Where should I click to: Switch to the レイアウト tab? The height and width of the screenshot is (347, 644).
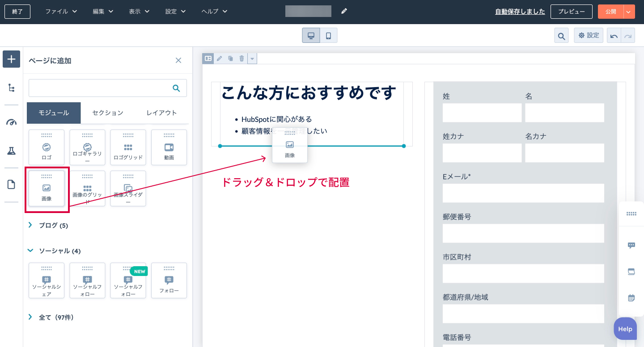tap(162, 113)
